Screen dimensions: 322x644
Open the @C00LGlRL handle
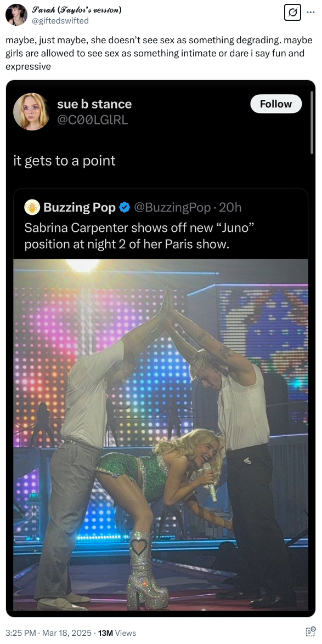tap(93, 120)
